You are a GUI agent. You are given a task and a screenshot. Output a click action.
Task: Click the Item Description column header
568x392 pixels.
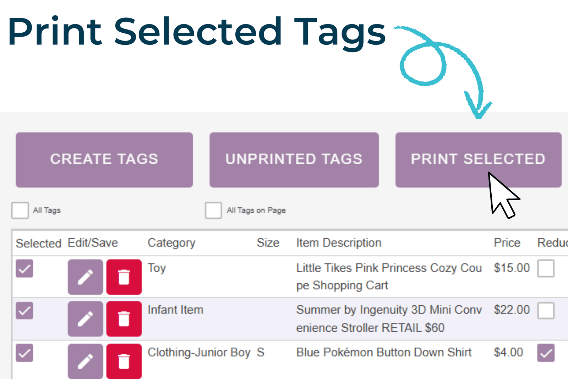point(339,243)
